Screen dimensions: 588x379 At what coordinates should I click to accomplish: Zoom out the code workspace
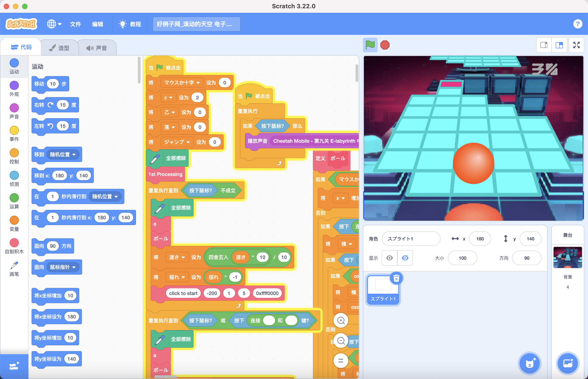341,341
